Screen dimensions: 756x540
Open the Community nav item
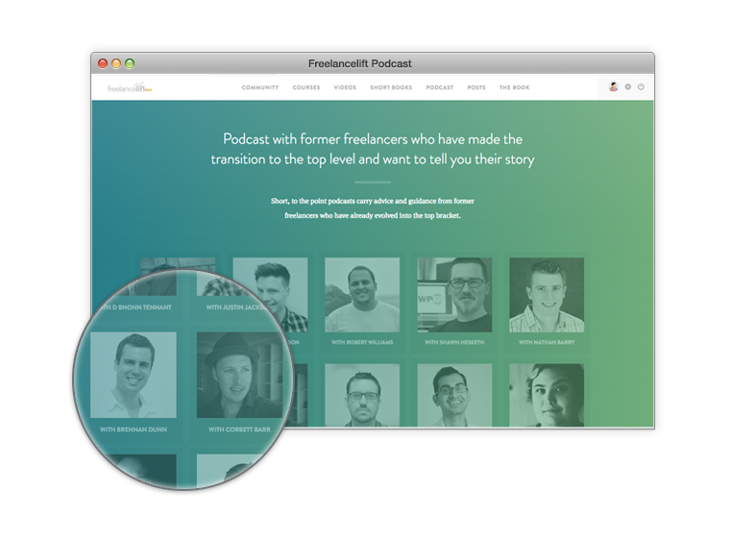[x=260, y=87]
